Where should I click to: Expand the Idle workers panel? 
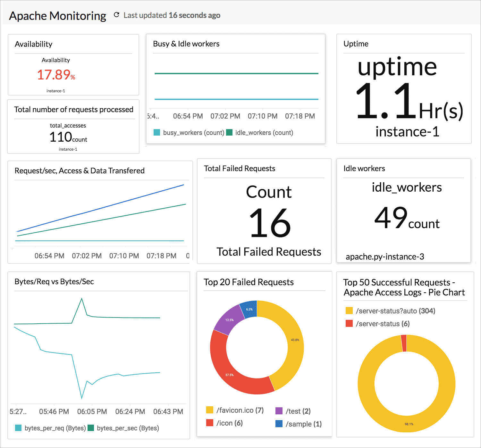(x=364, y=168)
